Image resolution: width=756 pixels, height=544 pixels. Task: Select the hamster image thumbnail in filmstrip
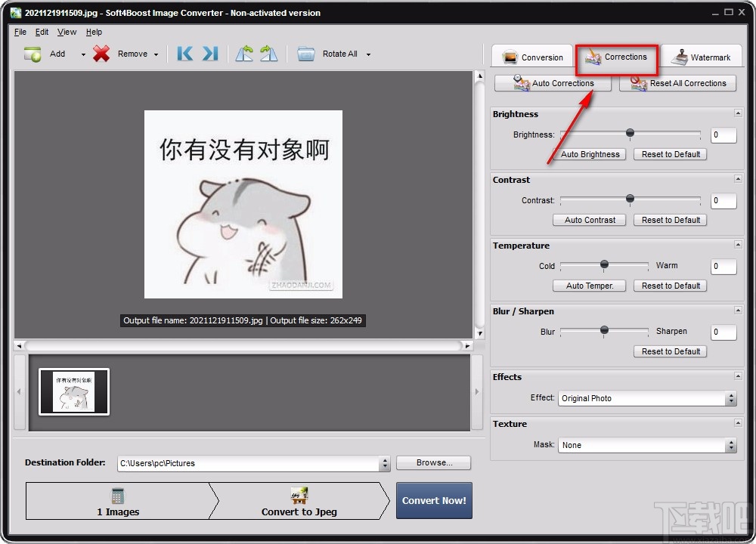[73, 391]
